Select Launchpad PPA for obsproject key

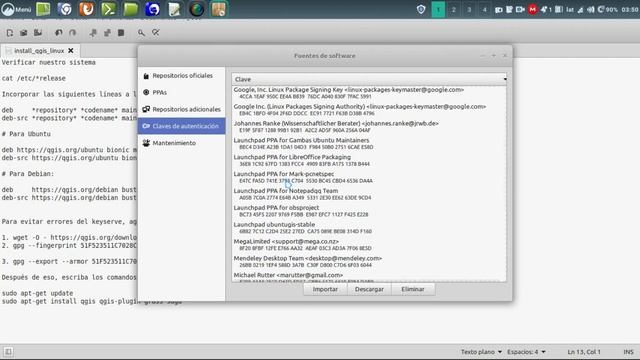pyautogui.click(x=369, y=211)
